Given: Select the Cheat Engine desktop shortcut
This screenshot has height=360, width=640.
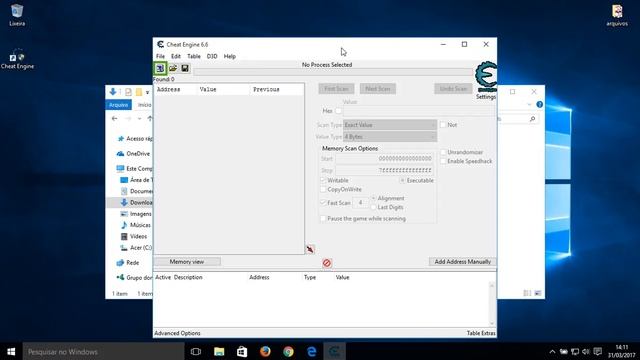Looking at the screenshot, I should (x=17, y=60).
